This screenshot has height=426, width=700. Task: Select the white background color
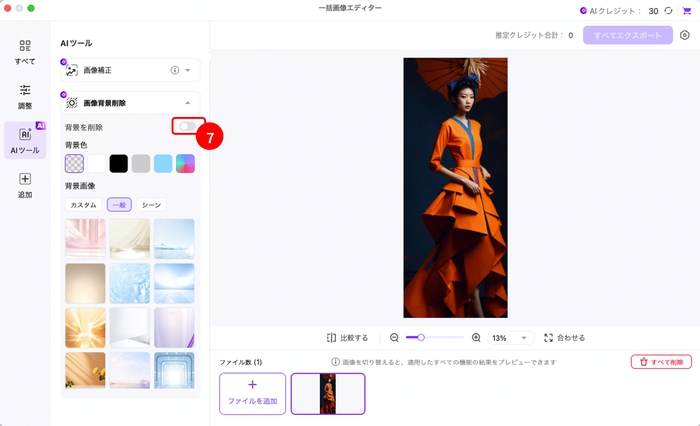(x=96, y=163)
